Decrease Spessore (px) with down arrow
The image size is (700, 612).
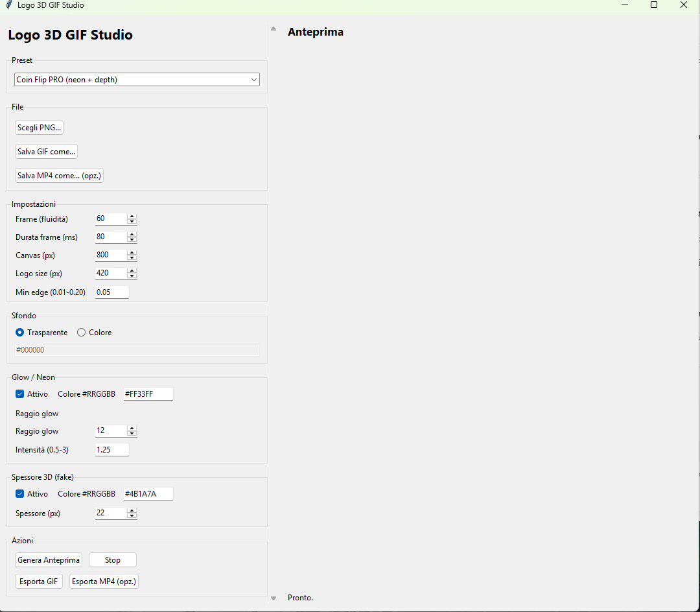[x=132, y=516]
